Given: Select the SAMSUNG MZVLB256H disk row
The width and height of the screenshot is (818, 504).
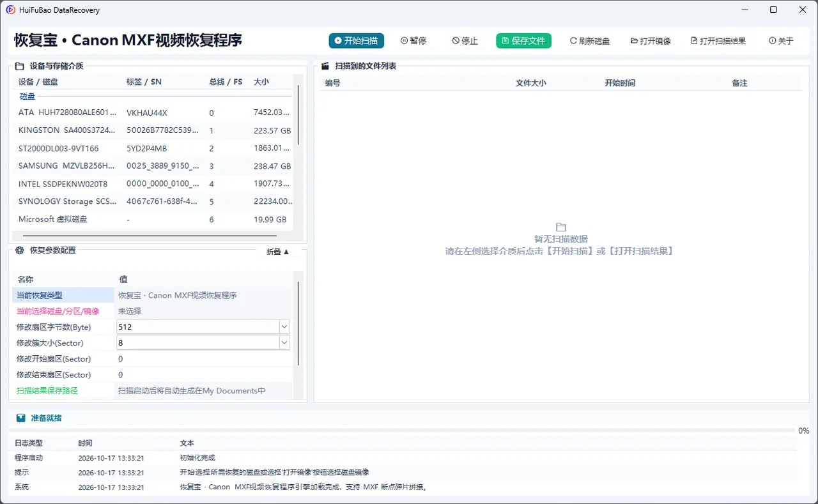Looking at the screenshot, I should 153,166.
